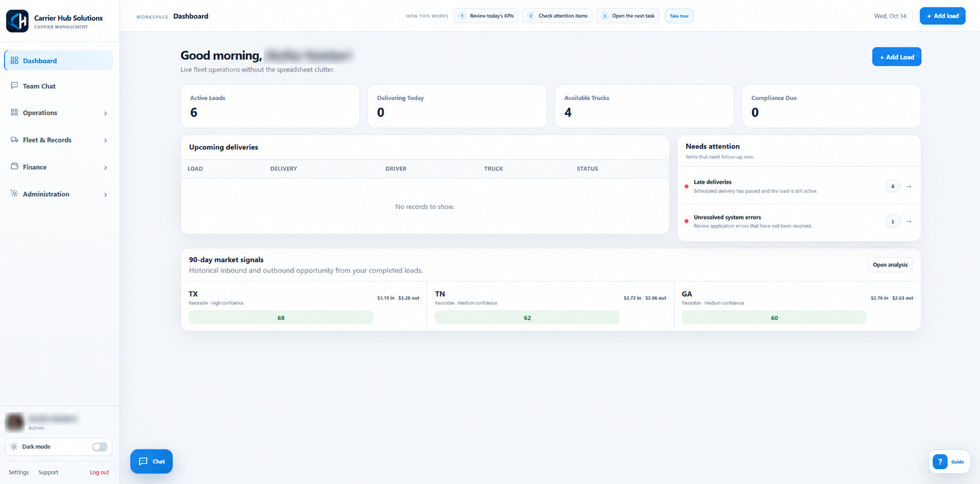
Task: Open the Dashboard menu item
Action: pyautogui.click(x=59, y=60)
